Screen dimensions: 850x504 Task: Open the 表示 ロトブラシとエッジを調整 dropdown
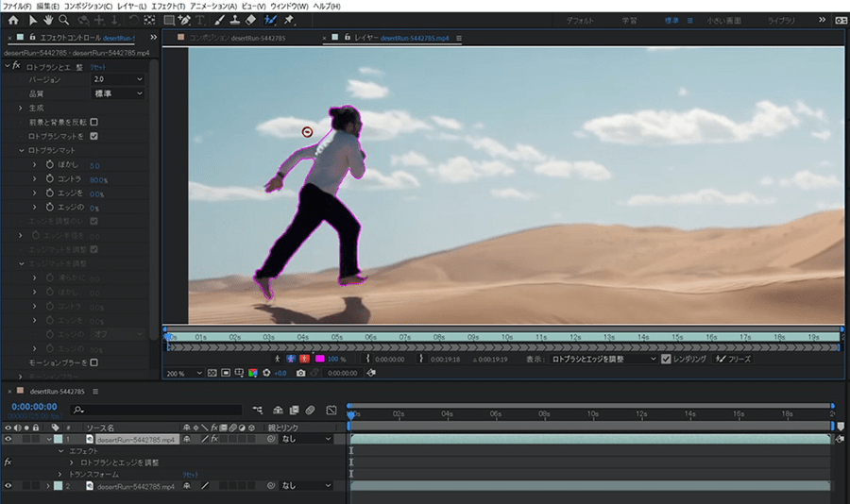click(x=604, y=359)
